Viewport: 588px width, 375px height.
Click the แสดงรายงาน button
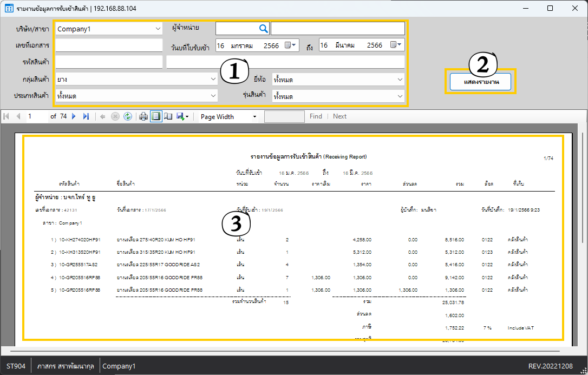(481, 82)
